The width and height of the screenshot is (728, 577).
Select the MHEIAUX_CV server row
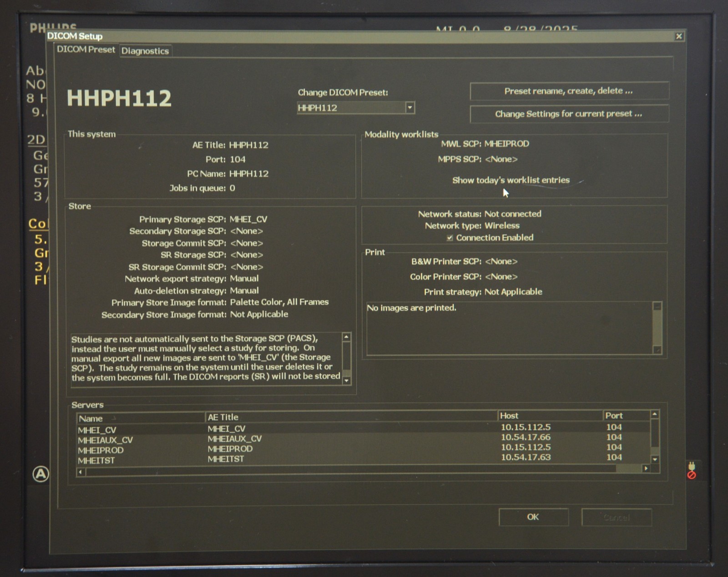pyautogui.click(x=105, y=440)
